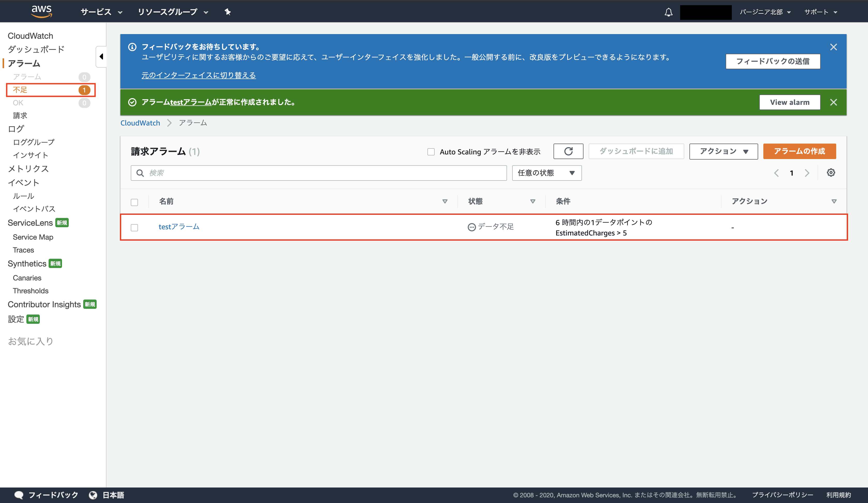
Task: Click the AWS logo
Action: [x=41, y=11]
